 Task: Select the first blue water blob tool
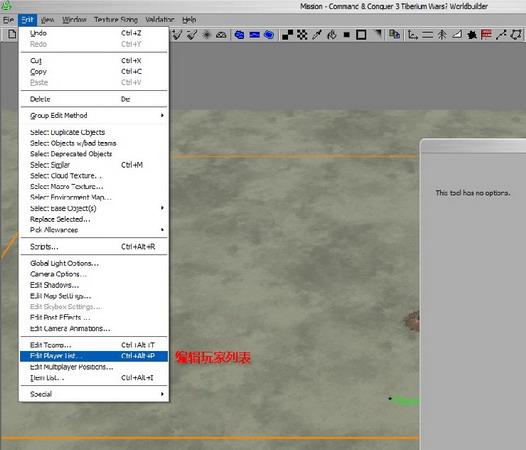tap(239, 35)
